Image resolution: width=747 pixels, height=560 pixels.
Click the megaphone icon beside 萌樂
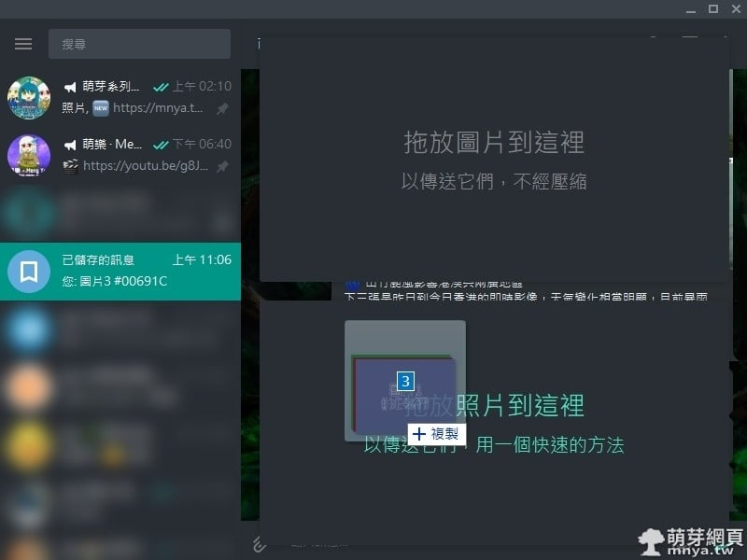coord(69,145)
